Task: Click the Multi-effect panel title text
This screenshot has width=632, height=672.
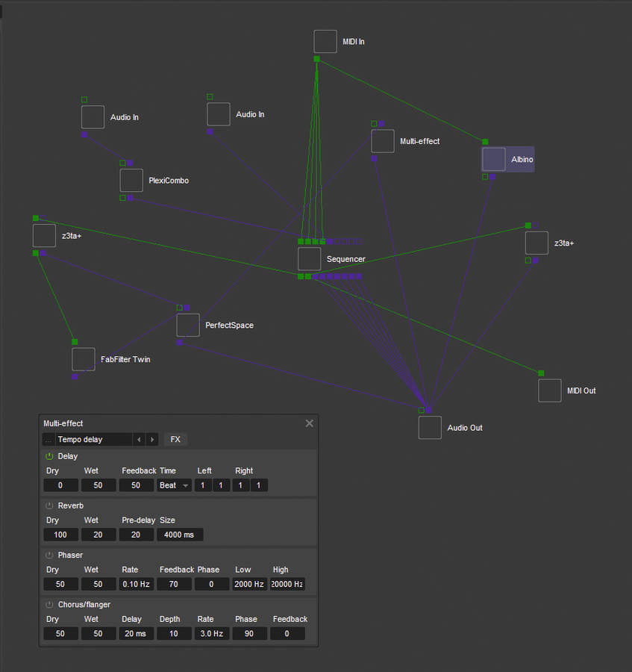Action: [63, 423]
